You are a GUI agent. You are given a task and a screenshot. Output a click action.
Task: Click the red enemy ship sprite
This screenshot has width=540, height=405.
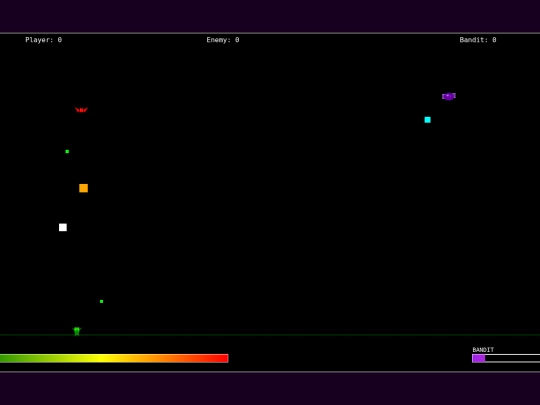coord(81,110)
